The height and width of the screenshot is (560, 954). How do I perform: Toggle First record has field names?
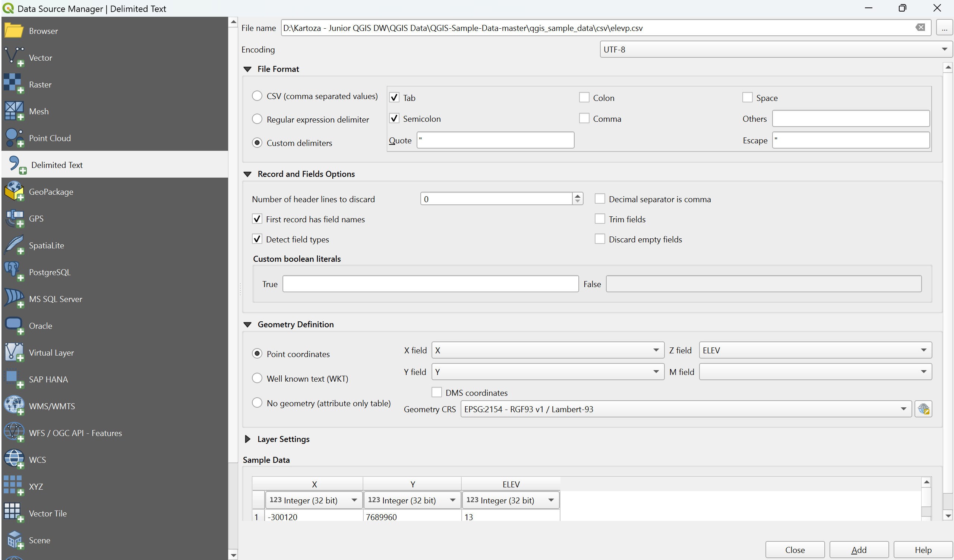pos(257,219)
